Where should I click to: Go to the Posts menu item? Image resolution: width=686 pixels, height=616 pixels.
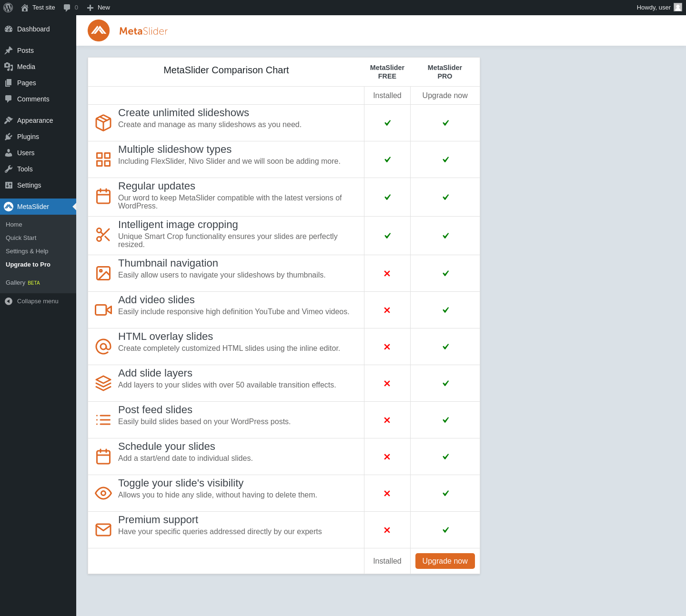pos(38,50)
